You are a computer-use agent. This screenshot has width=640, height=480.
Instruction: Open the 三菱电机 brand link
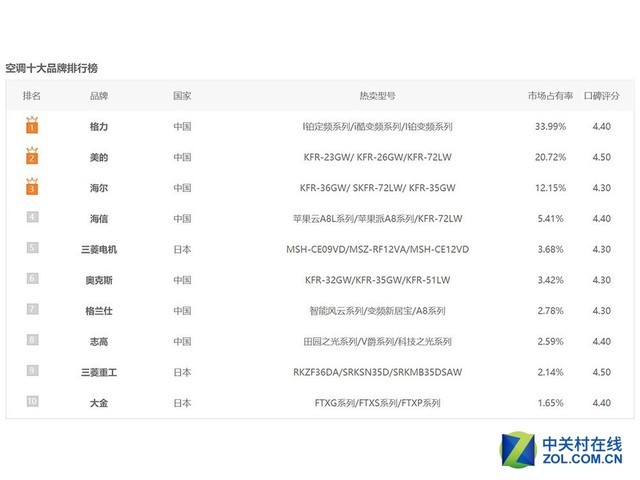(99, 249)
